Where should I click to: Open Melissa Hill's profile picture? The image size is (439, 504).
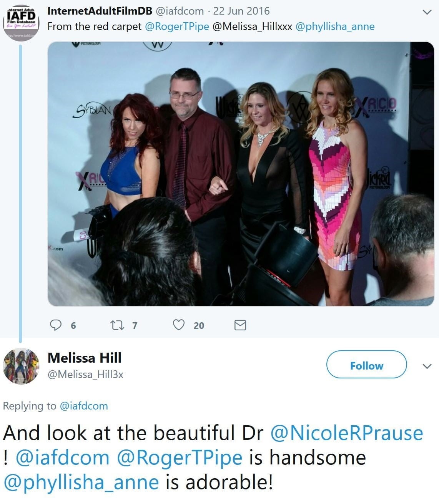(21, 366)
